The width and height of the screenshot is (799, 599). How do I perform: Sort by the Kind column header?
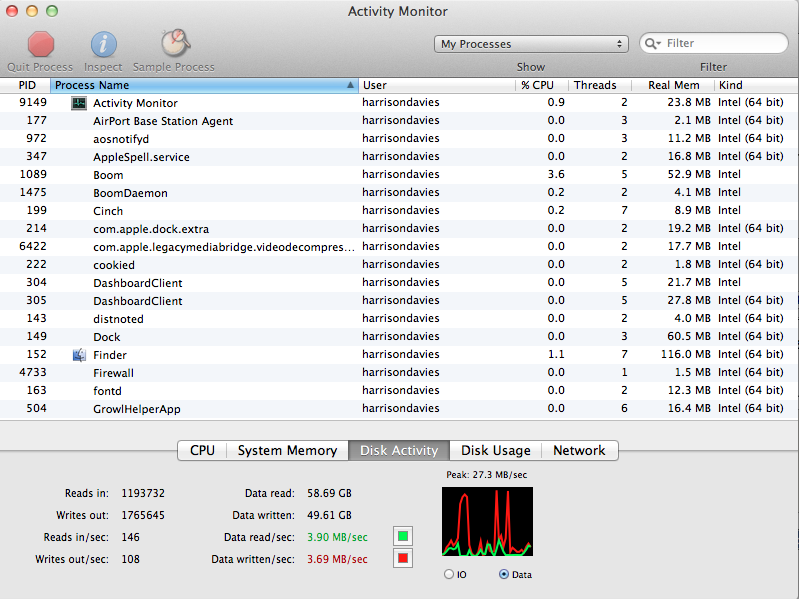pyautogui.click(x=757, y=85)
